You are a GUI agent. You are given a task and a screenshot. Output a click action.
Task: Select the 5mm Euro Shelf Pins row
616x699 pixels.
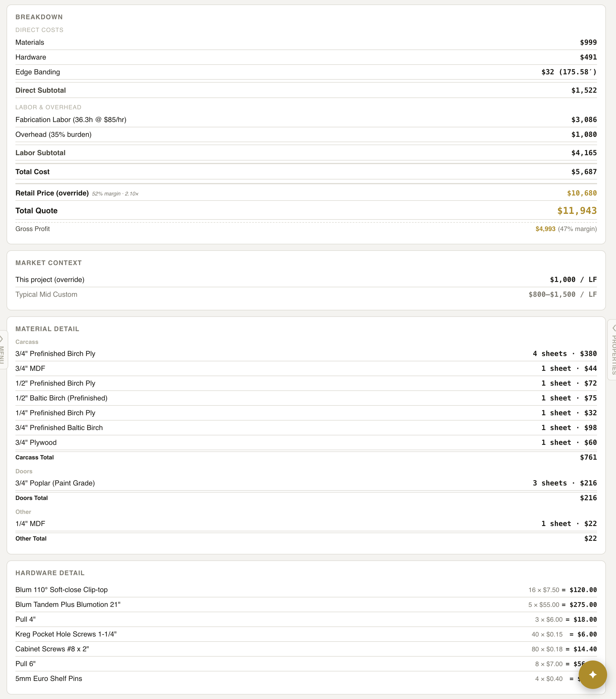(x=49, y=679)
